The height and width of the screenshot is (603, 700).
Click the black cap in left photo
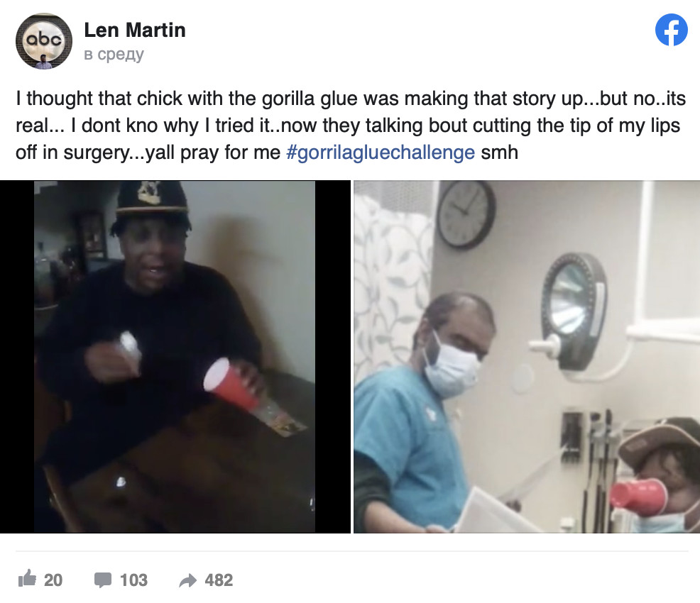[x=152, y=199]
